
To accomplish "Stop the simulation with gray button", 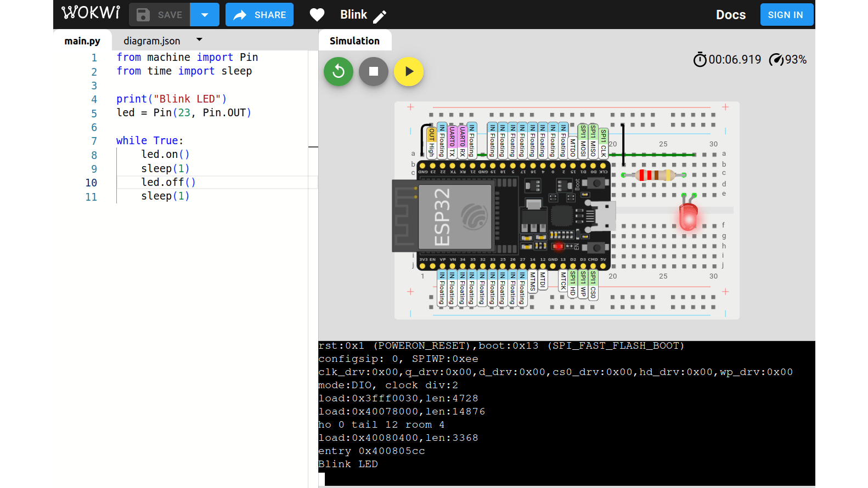I will [374, 71].
